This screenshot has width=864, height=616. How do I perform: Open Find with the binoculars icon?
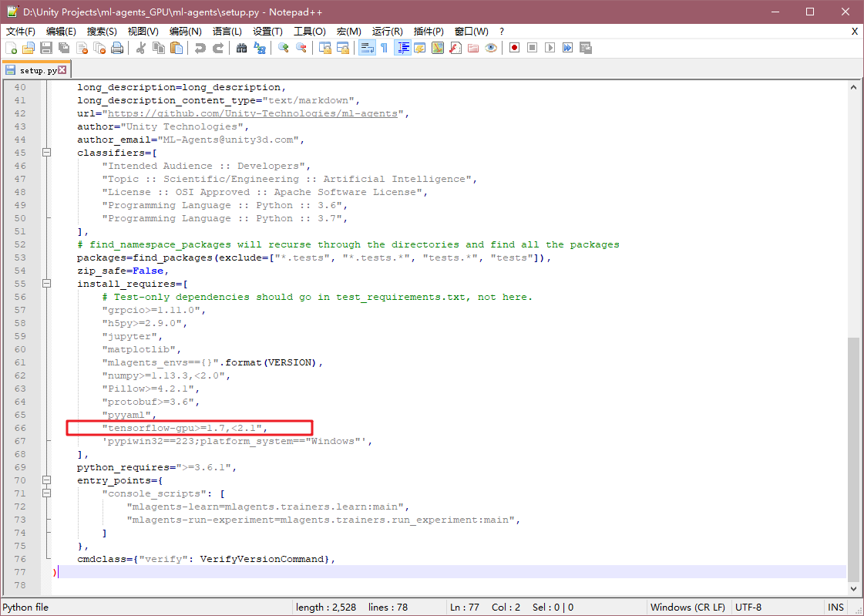(241, 48)
